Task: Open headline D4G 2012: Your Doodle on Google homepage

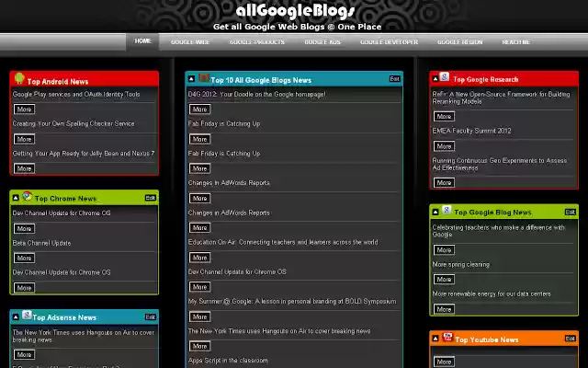Action: [257, 94]
